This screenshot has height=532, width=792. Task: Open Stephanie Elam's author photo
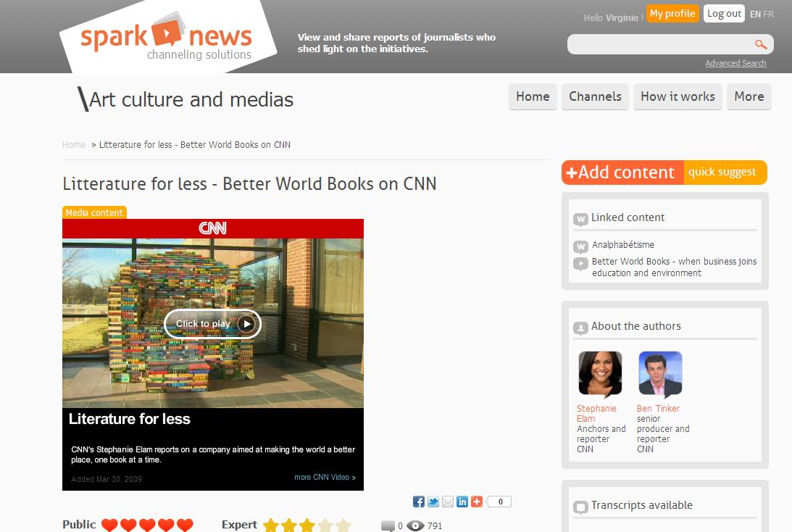(x=600, y=374)
